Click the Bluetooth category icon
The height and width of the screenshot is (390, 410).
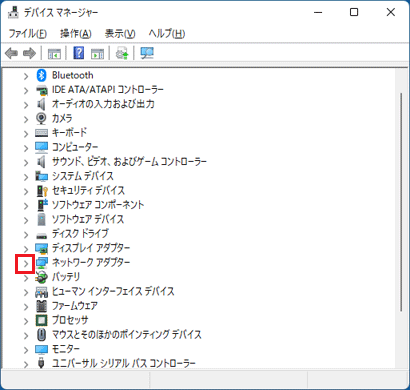pos(41,75)
